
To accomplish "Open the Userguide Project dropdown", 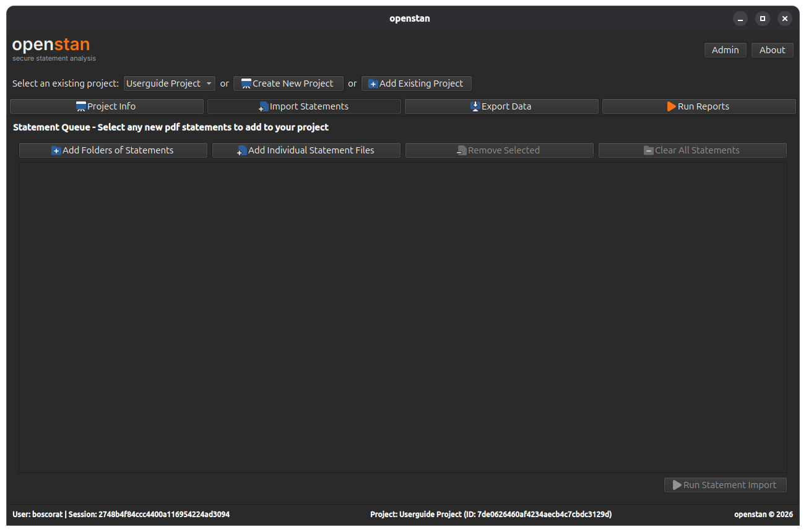I will [x=169, y=84].
